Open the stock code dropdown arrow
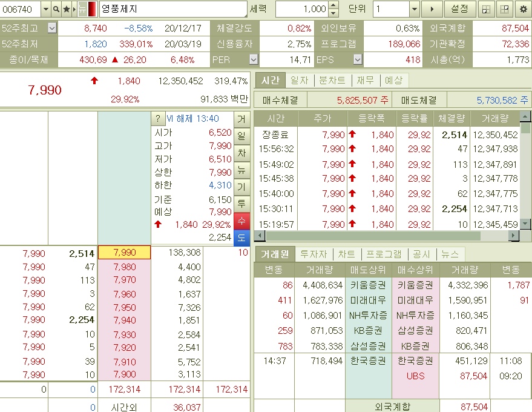The height and width of the screenshot is (412, 532). pos(46,9)
